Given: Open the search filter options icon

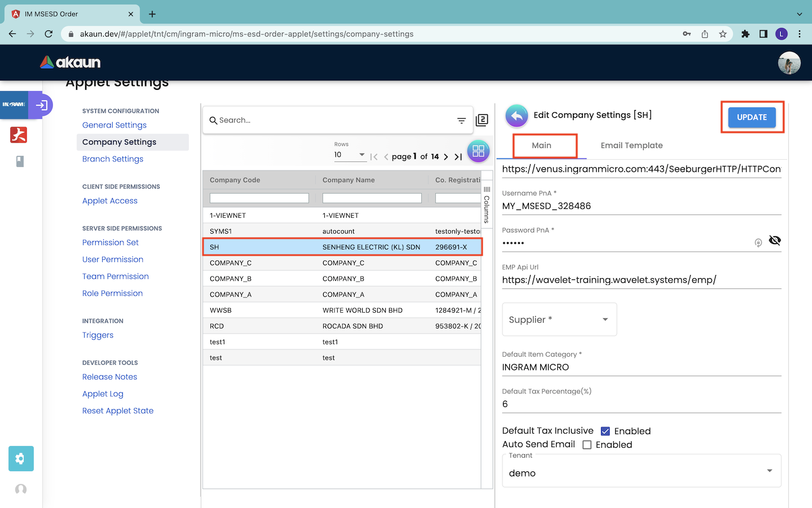Looking at the screenshot, I should (461, 120).
